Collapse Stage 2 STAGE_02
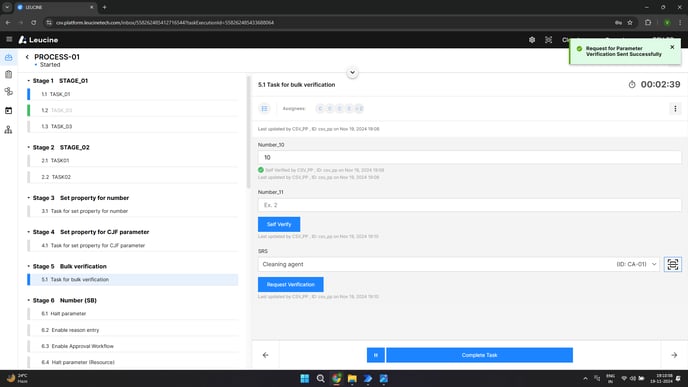The image size is (688, 387). click(x=29, y=147)
